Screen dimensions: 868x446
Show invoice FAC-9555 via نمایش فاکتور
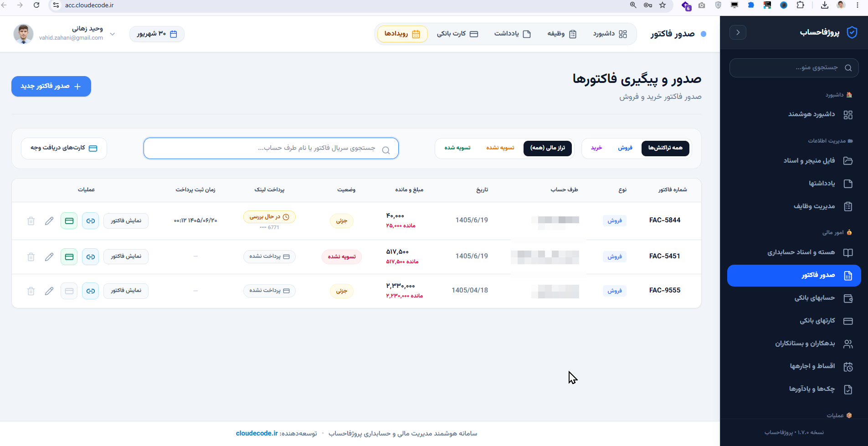point(126,291)
